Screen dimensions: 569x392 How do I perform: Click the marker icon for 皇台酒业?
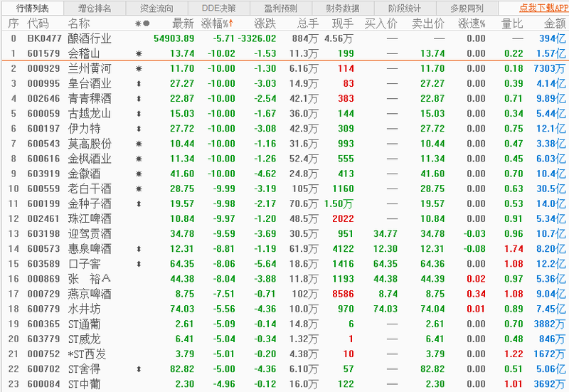(x=139, y=84)
